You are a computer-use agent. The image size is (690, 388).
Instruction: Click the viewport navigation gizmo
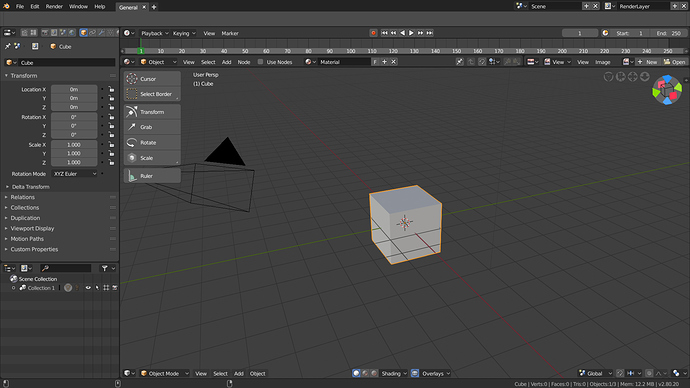[x=667, y=90]
